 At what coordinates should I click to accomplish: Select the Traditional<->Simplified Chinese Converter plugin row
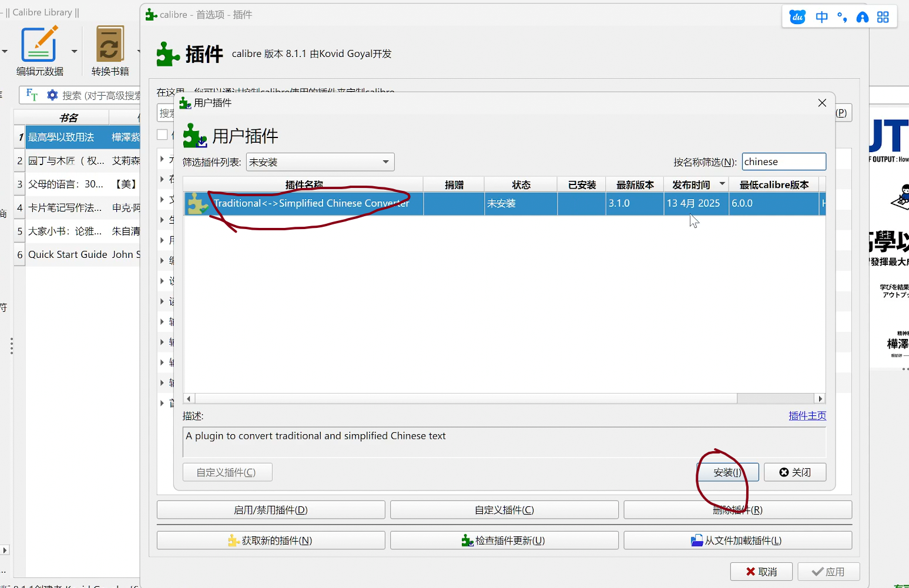[x=311, y=203]
